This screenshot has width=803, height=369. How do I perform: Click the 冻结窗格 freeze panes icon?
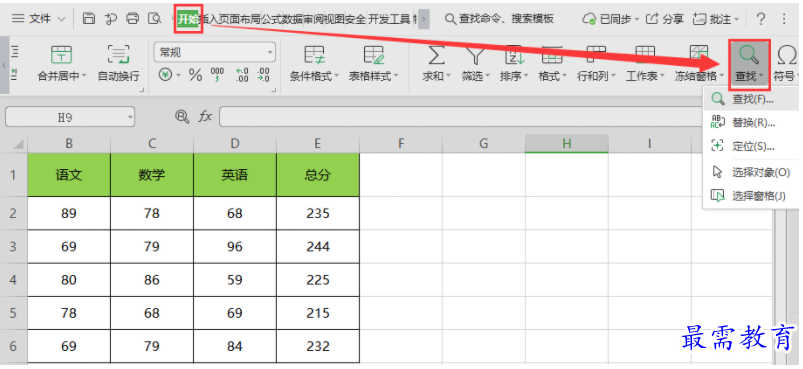pyautogui.click(x=699, y=54)
